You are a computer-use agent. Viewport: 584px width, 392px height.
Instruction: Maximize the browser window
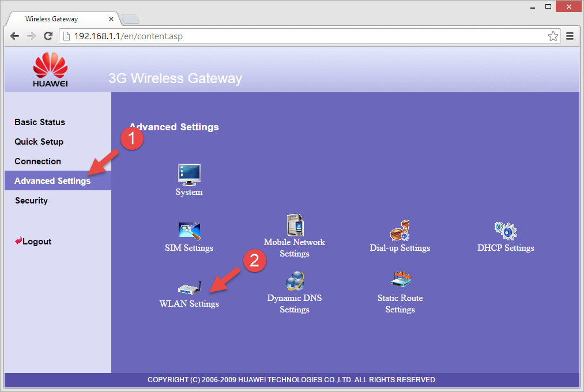548,7
